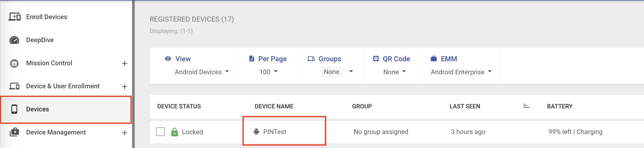Expand the Mission Control menu plus sign
The height and width of the screenshot is (148, 644).
click(125, 63)
